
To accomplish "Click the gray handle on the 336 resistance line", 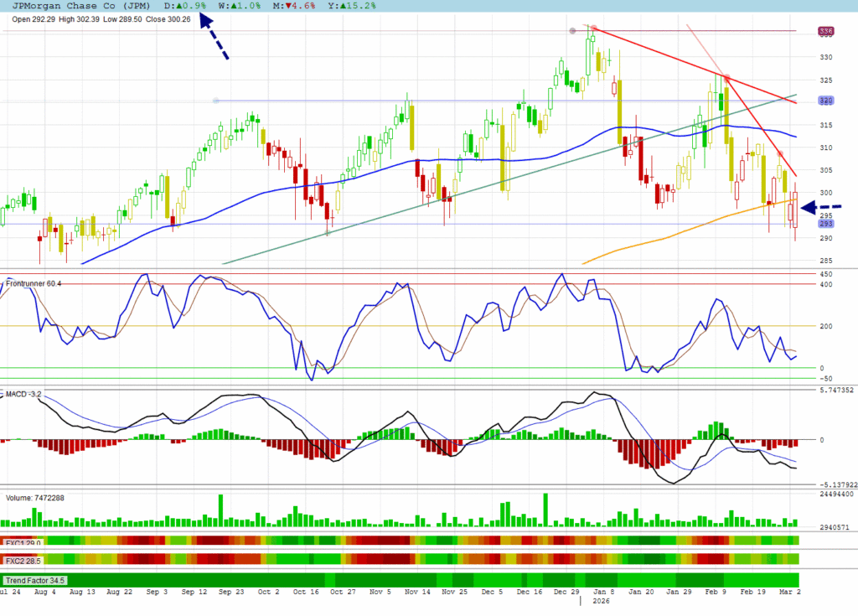I will click(572, 31).
